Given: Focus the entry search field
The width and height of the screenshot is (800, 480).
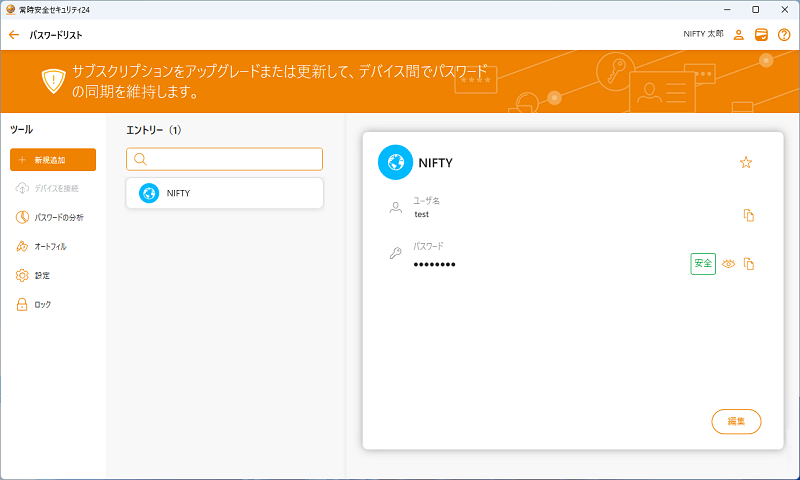Looking at the screenshot, I should click(x=224, y=159).
